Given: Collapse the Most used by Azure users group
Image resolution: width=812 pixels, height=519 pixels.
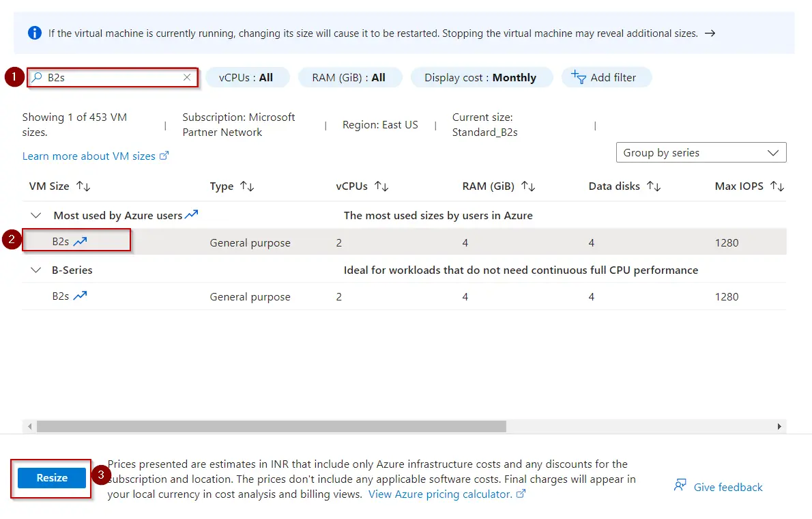Looking at the screenshot, I should click(36, 216).
